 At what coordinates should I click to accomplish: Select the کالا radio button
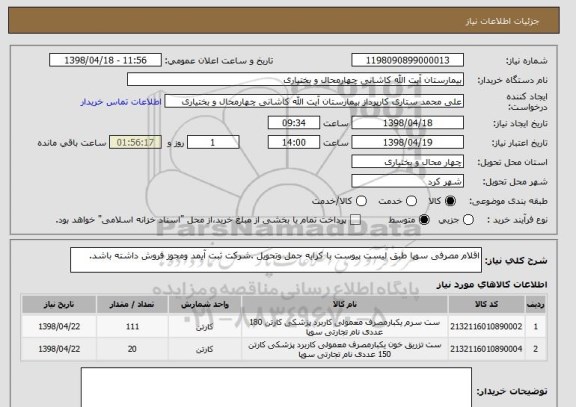450,201
